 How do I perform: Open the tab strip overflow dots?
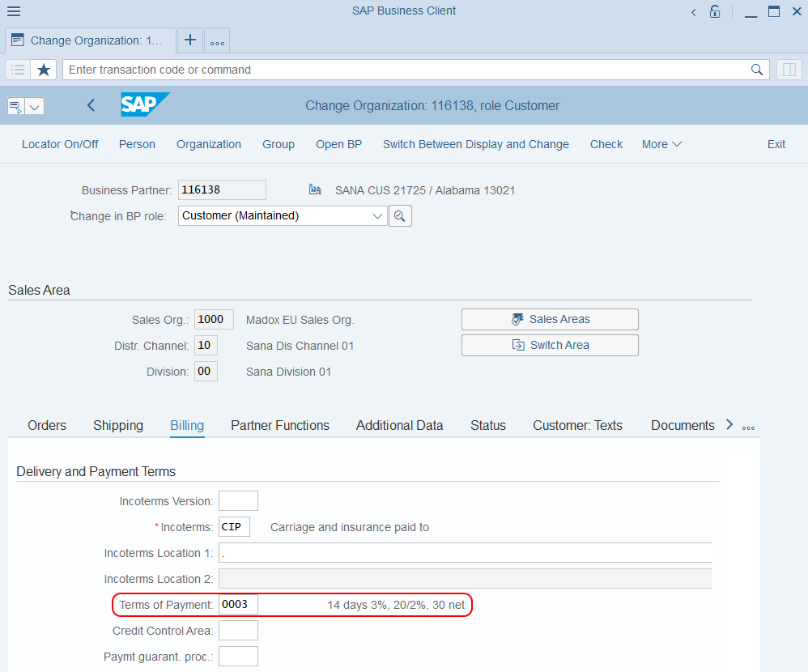(x=748, y=427)
